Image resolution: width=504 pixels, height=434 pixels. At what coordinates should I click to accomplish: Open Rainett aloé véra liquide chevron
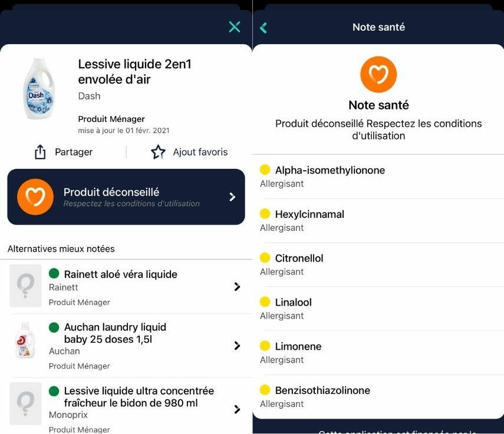pyautogui.click(x=237, y=287)
